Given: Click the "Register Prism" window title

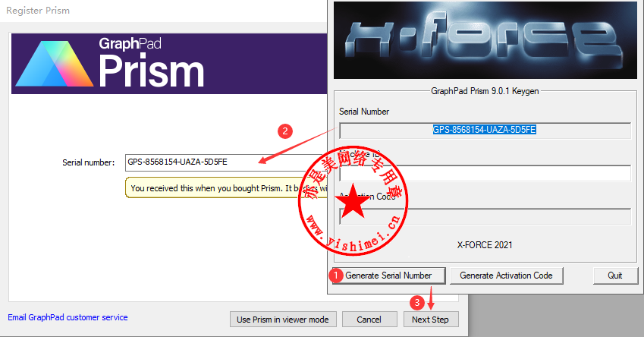Looking at the screenshot, I should 38,11.
